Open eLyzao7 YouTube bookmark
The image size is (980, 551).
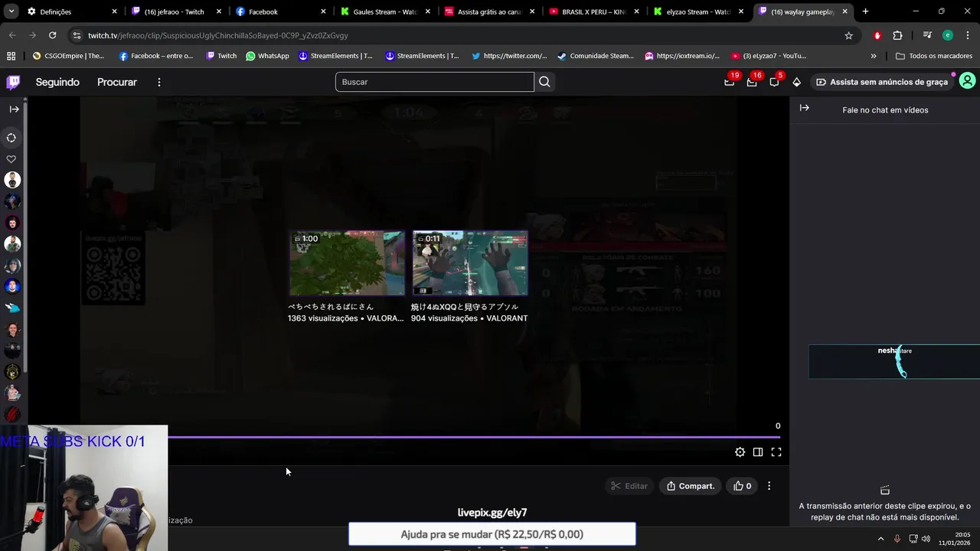click(769, 56)
